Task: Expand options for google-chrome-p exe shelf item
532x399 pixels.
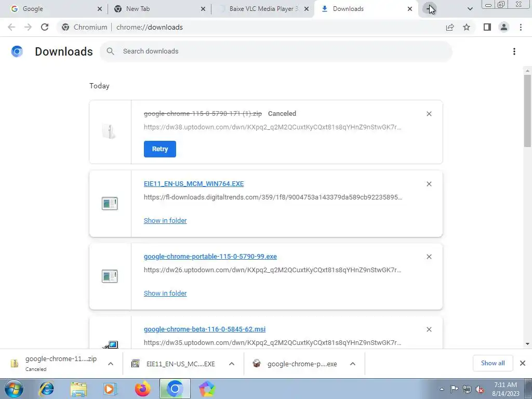Action: (x=353, y=364)
